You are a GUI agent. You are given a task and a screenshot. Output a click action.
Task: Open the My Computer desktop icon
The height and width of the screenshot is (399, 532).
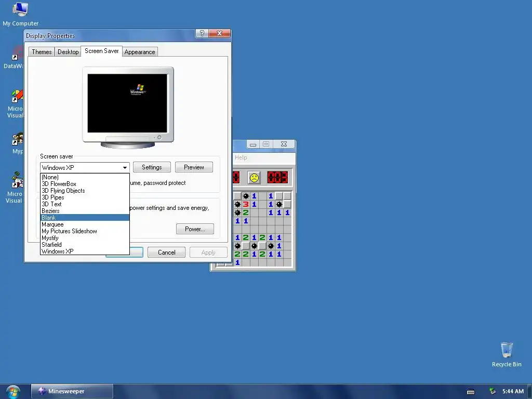click(20, 14)
